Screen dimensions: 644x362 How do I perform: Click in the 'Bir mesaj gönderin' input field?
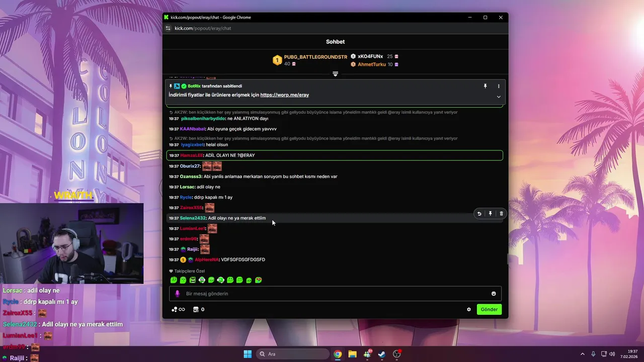coord(335,294)
